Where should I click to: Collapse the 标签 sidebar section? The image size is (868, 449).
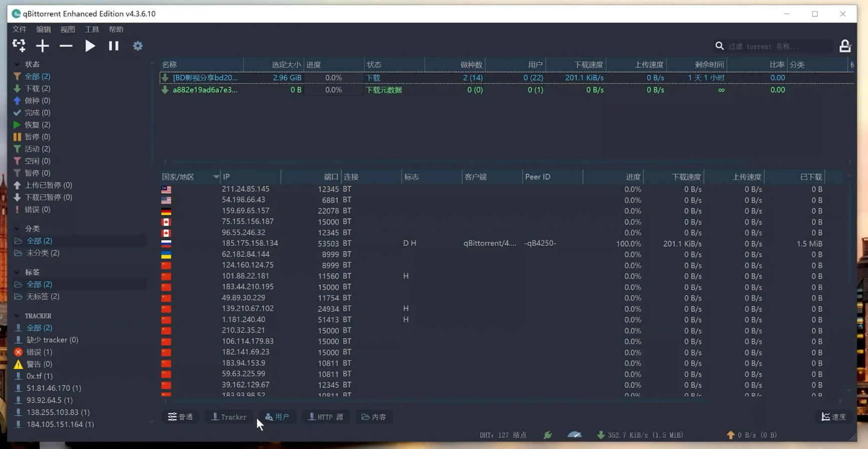[17, 272]
